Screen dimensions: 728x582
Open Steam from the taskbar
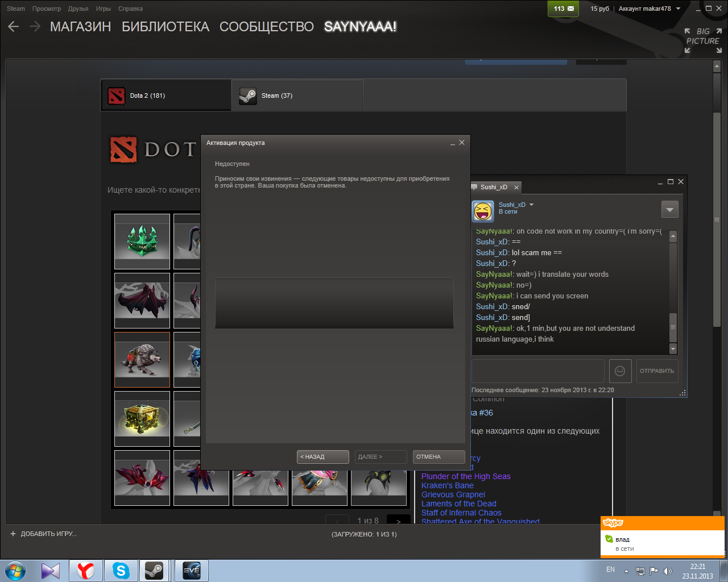tap(154, 571)
